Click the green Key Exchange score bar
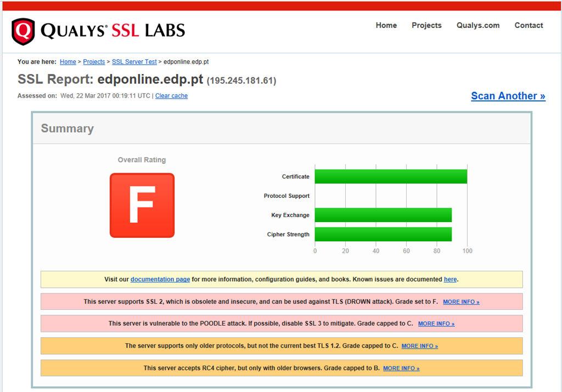 point(383,215)
